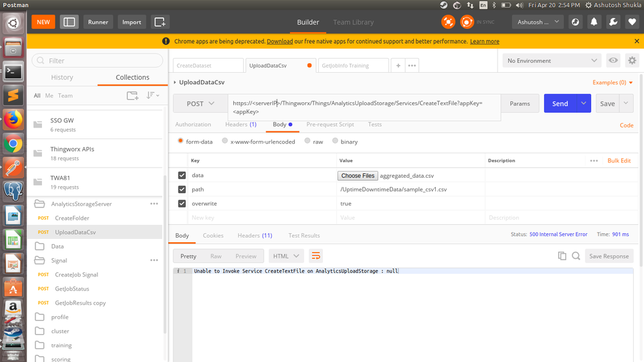The height and width of the screenshot is (362, 644).
Task: Open manage environments gear icon
Action: pyautogui.click(x=632, y=61)
